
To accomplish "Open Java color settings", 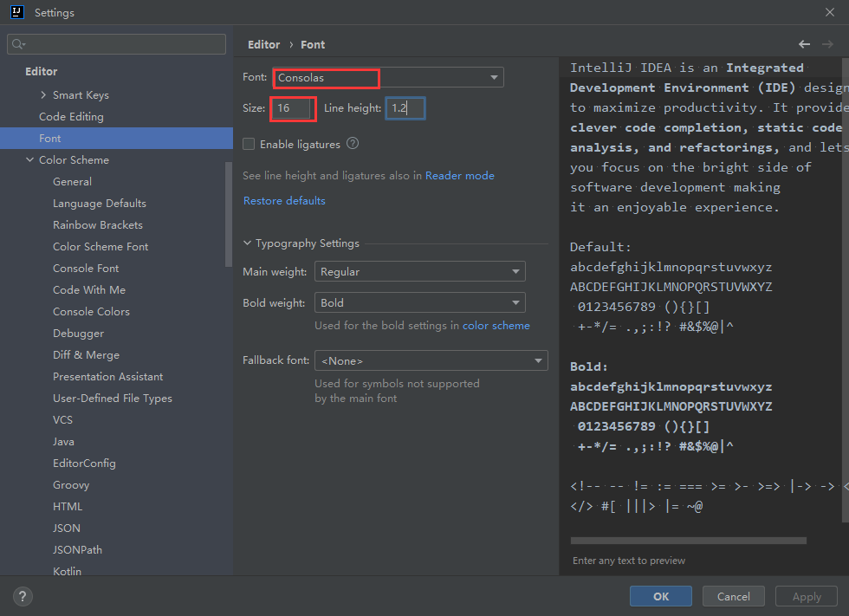I will (x=63, y=441).
